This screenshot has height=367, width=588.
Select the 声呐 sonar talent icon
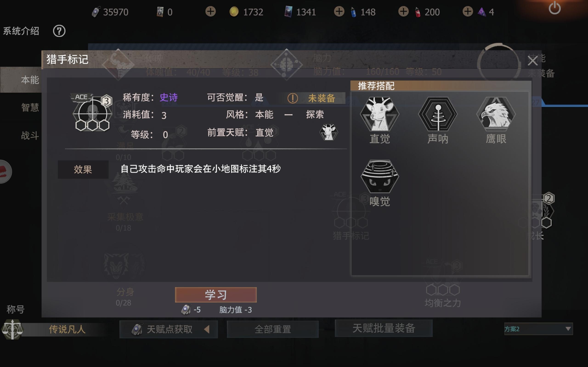[438, 114]
